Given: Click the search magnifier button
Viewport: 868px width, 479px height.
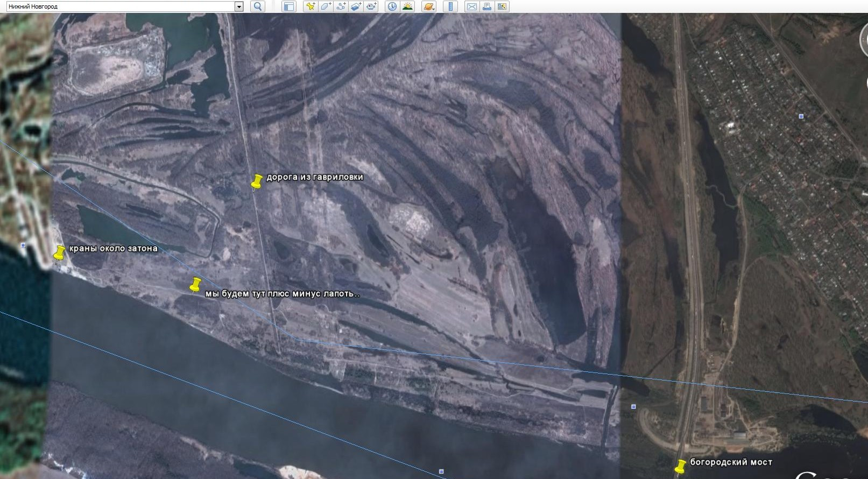Looking at the screenshot, I should 258,6.
